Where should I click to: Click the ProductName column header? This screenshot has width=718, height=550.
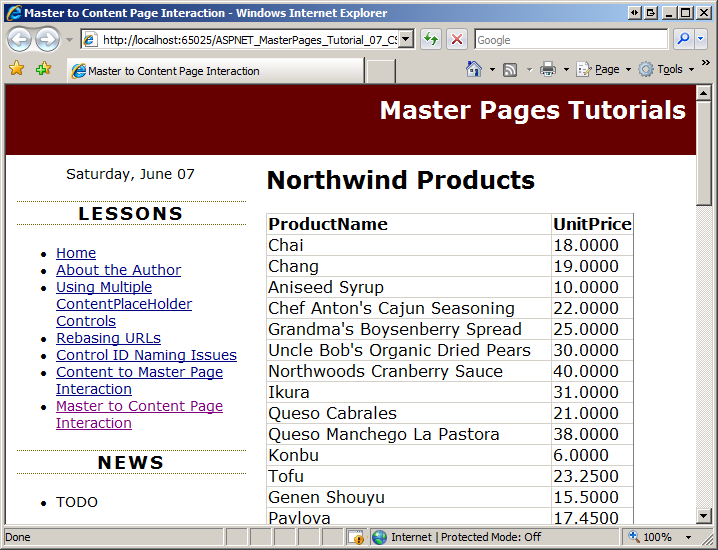(409, 224)
